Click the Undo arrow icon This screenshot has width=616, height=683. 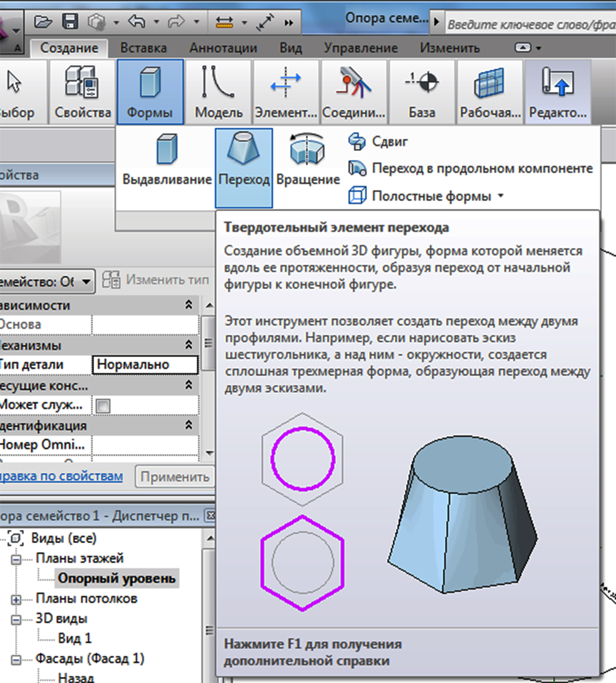pyautogui.click(x=136, y=22)
